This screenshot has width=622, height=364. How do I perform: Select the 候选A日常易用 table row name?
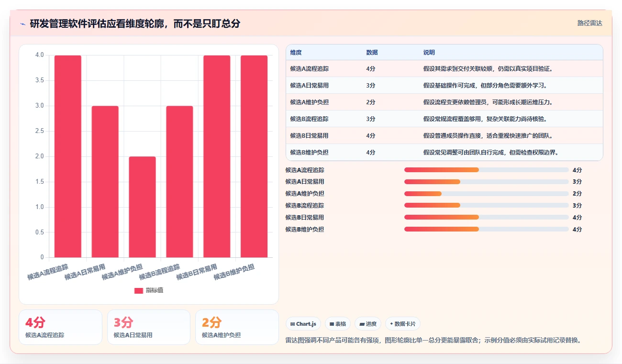(x=309, y=86)
